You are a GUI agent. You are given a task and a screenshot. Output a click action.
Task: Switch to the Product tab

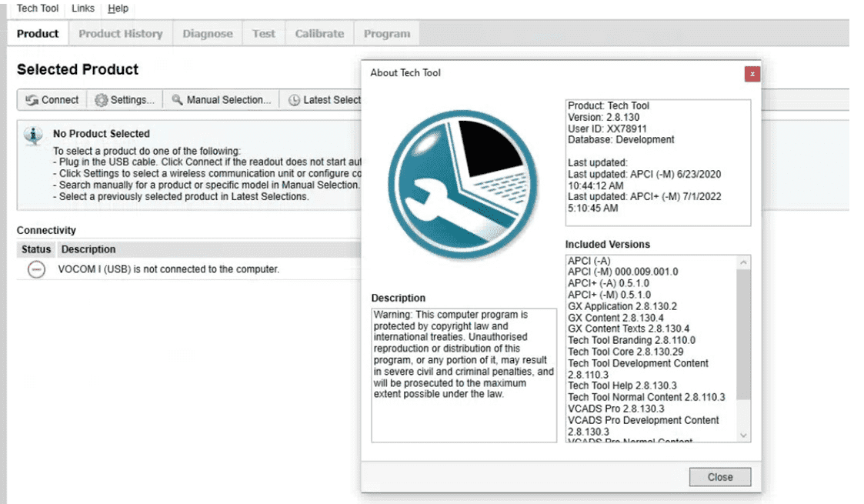coord(38,34)
